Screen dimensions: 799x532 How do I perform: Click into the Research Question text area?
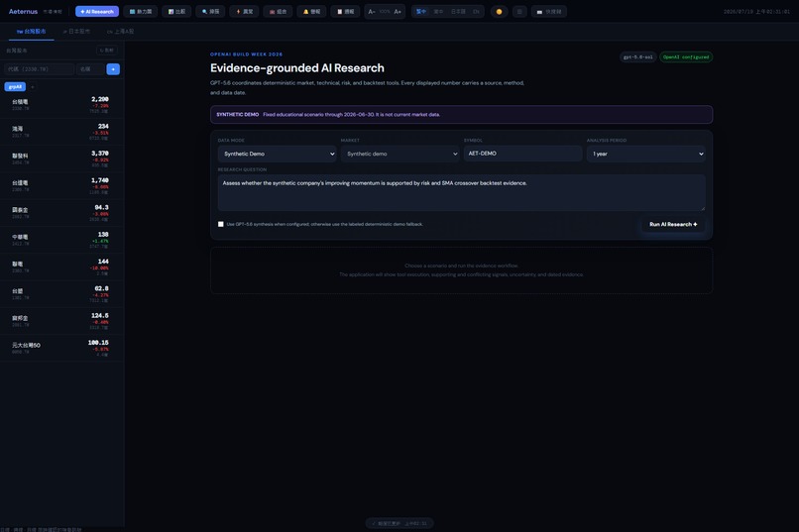(x=462, y=192)
